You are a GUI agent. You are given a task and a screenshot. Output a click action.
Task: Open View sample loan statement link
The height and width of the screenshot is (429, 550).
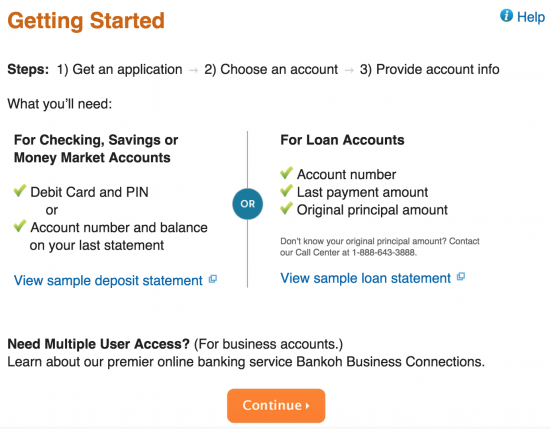click(365, 278)
